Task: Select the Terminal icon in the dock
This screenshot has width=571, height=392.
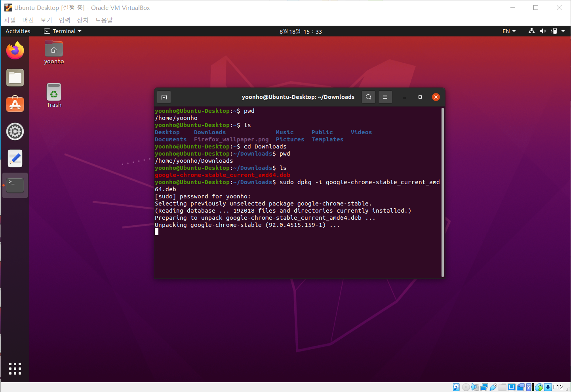Action: (15, 185)
